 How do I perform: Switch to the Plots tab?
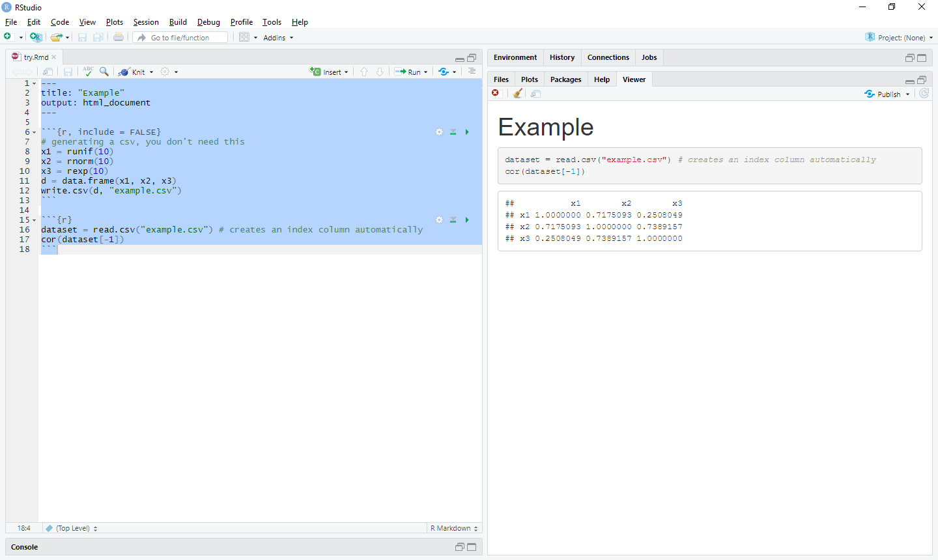click(530, 79)
